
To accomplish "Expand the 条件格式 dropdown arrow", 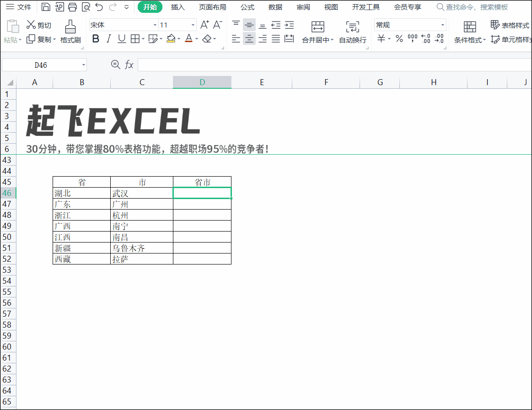I will pos(484,40).
